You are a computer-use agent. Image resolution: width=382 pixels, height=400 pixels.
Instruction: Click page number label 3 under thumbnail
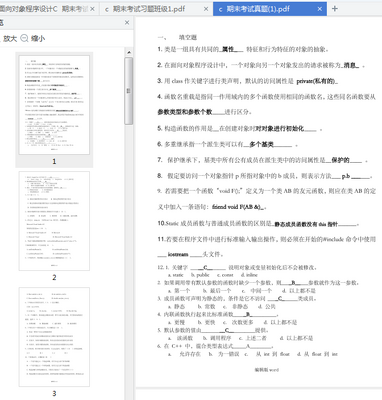click(54, 393)
